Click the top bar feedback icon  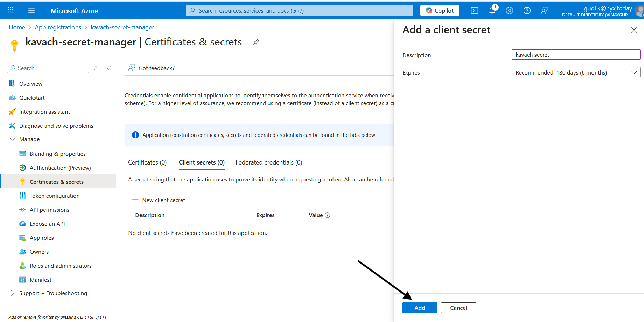(x=545, y=10)
